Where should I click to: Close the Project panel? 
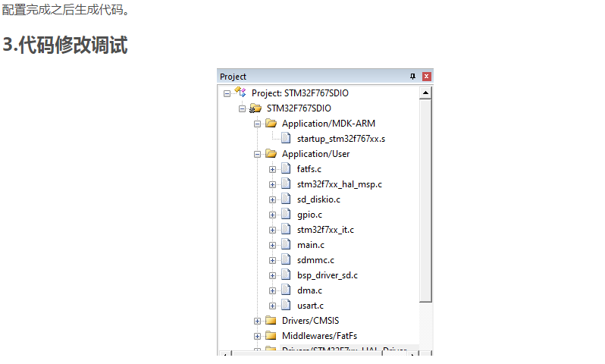pyautogui.click(x=426, y=77)
